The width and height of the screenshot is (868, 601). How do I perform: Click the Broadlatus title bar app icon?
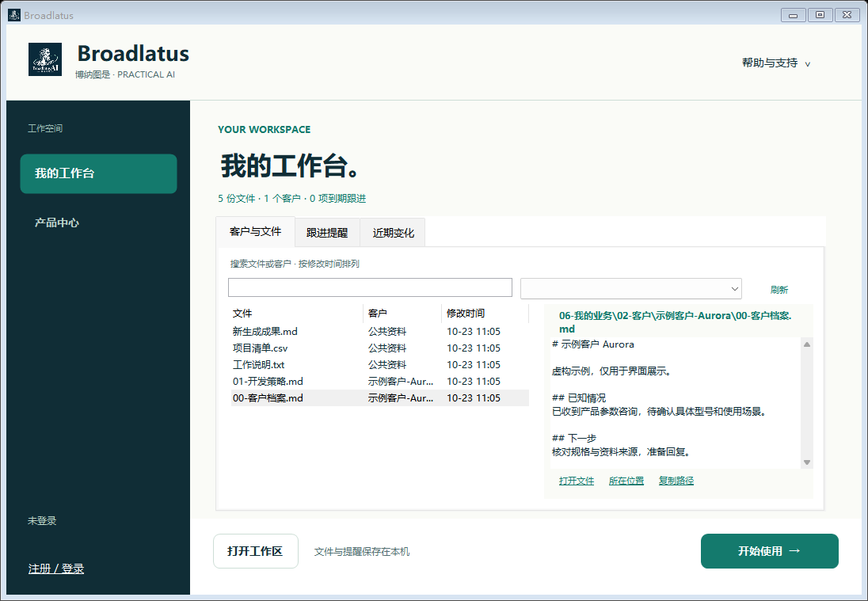tap(13, 15)
